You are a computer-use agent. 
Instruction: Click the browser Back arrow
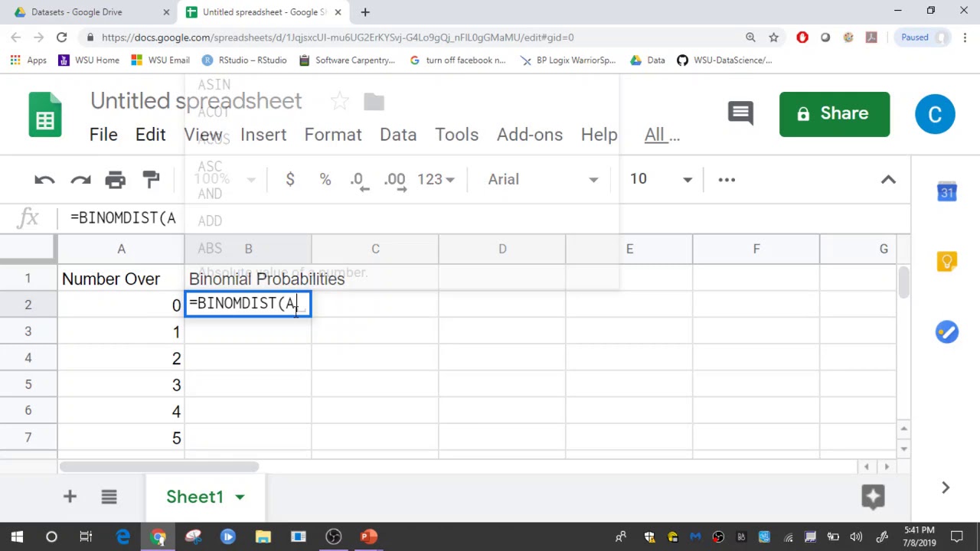16,37
